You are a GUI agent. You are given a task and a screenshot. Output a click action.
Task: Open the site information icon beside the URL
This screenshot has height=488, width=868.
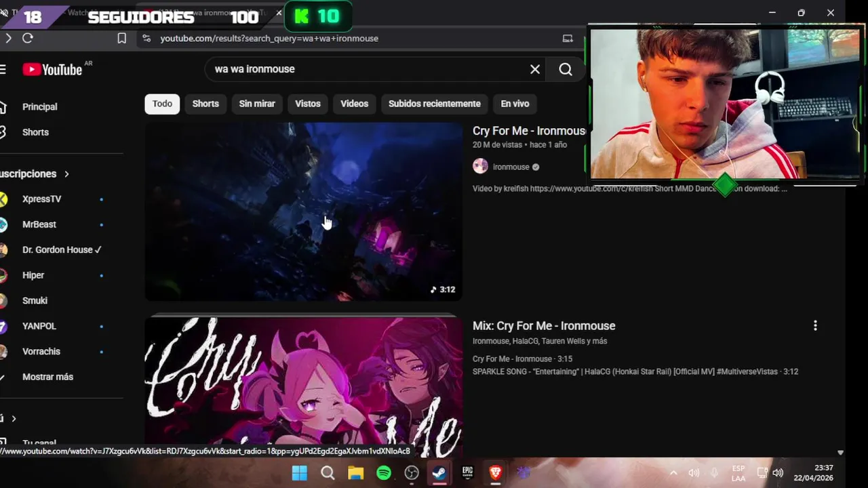[146, 39]
